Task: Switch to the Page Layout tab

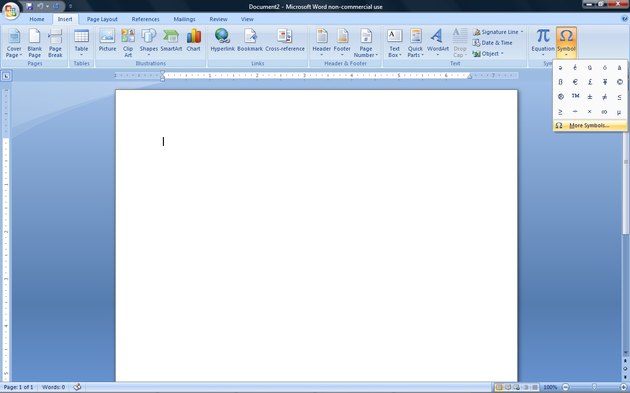Action: [x=102, y=19]
